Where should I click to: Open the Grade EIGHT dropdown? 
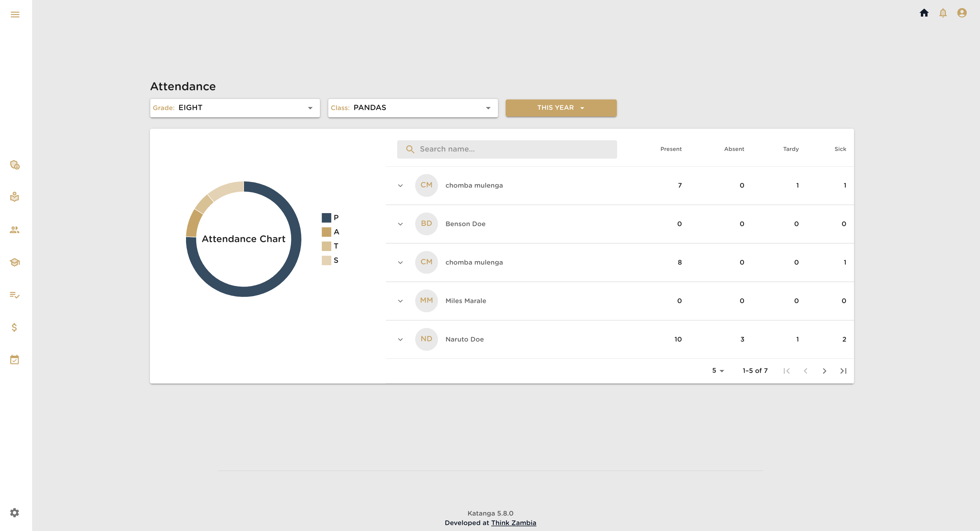coord(235,108)
